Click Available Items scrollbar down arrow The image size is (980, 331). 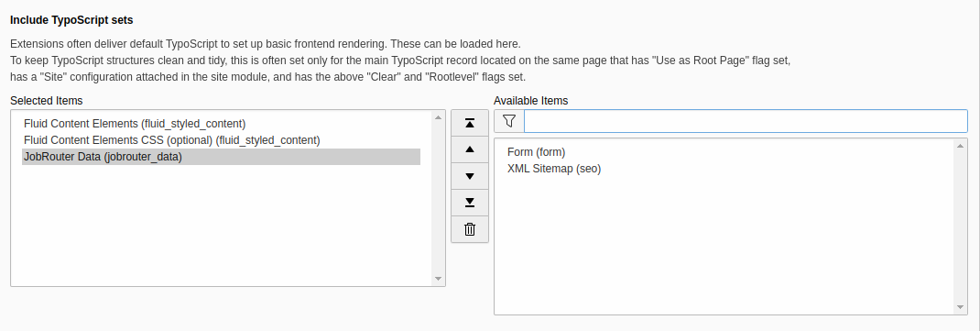tap(960, 307)
